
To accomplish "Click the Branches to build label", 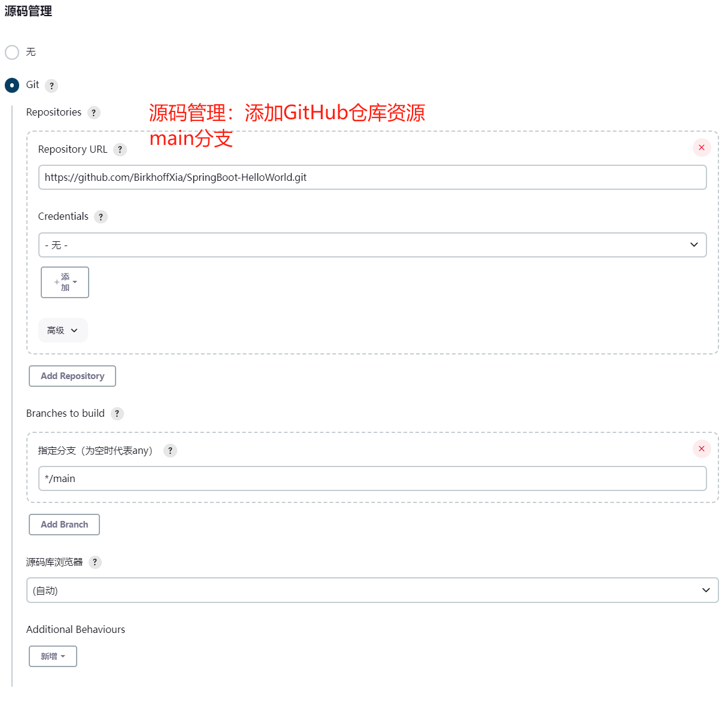I will pyautogui.click(x=65, y=413).
